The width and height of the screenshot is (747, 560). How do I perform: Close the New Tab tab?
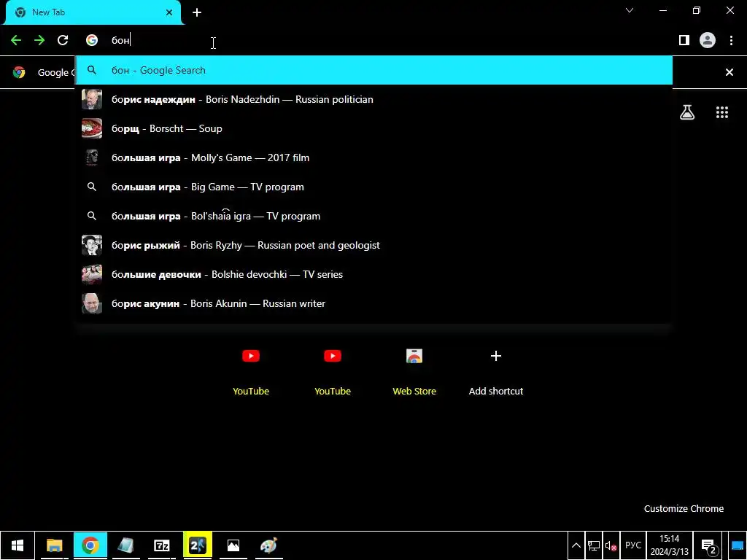coord(169,12)
